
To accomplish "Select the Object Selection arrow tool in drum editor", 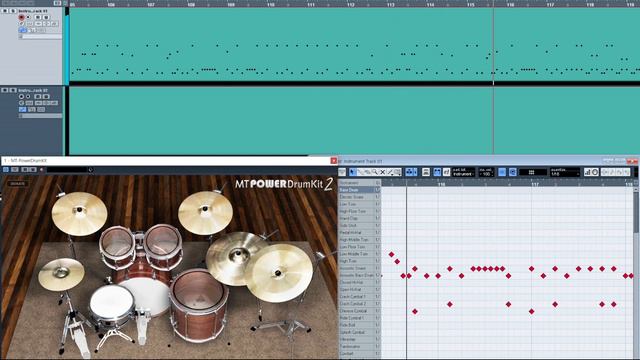I will [x=352, y=172].
